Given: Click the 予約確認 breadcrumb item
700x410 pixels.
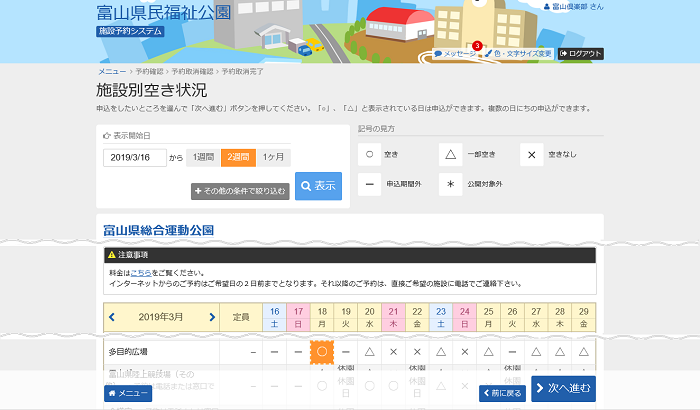Looking at the screenshot, I should tap(150, 71).
